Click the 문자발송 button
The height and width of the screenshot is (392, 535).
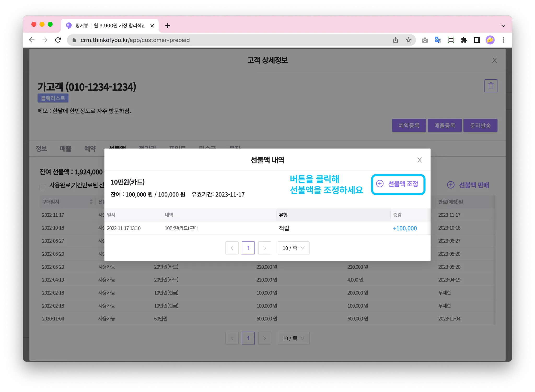(x=480, y=126)
